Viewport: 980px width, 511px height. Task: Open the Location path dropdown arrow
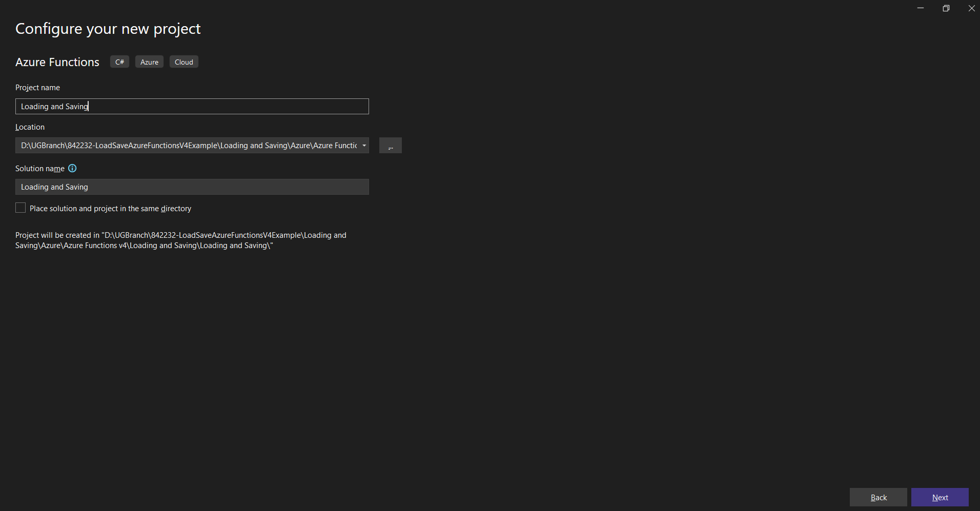(x=364, y=146)
